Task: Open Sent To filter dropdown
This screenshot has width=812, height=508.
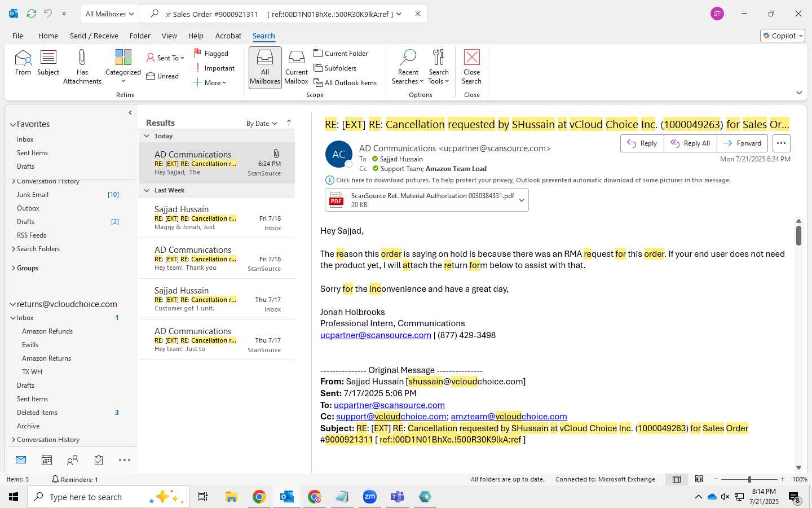Action: 165,58
